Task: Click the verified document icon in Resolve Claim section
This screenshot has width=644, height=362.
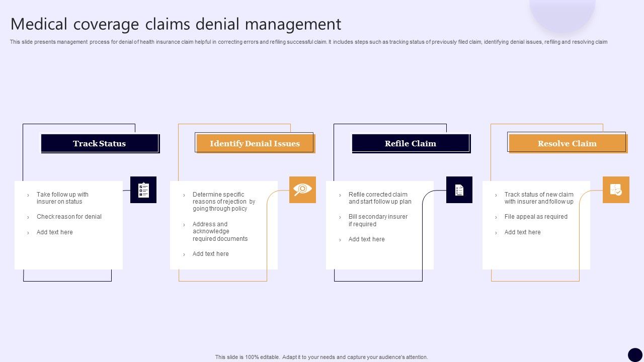Action: [x=616, y=190]
